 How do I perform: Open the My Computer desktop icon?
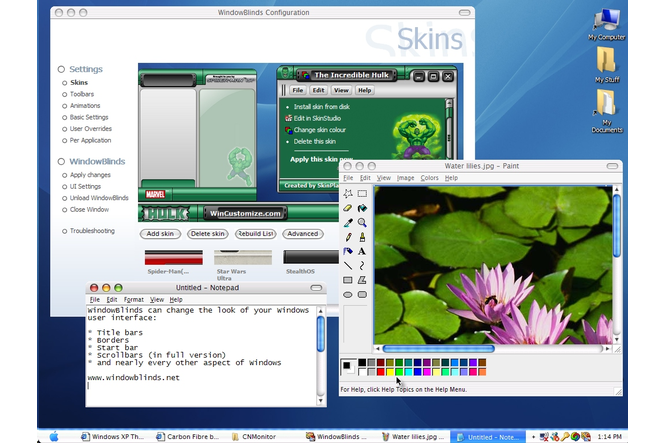(x=606, y=25)
